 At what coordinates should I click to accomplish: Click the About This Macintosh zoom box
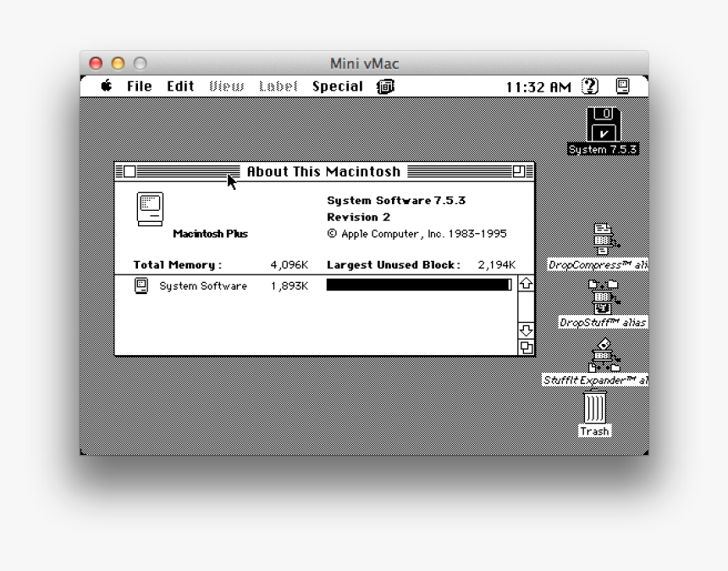[519, 171]
